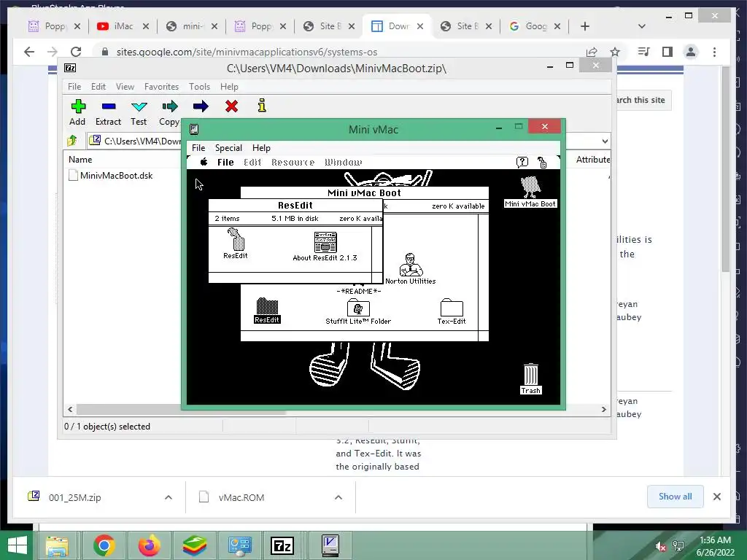
Task: Open the Help menu in Mini vMac
Action: pos(261,148)
